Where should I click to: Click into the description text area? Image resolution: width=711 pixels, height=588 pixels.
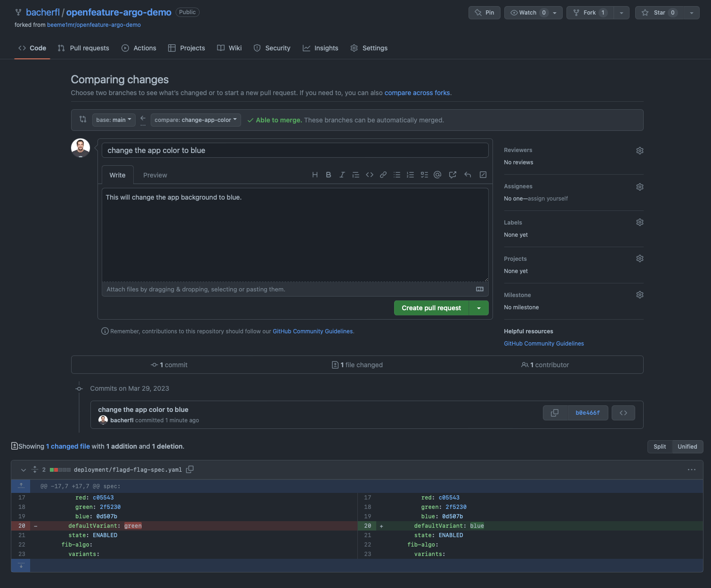click(295, 235)
